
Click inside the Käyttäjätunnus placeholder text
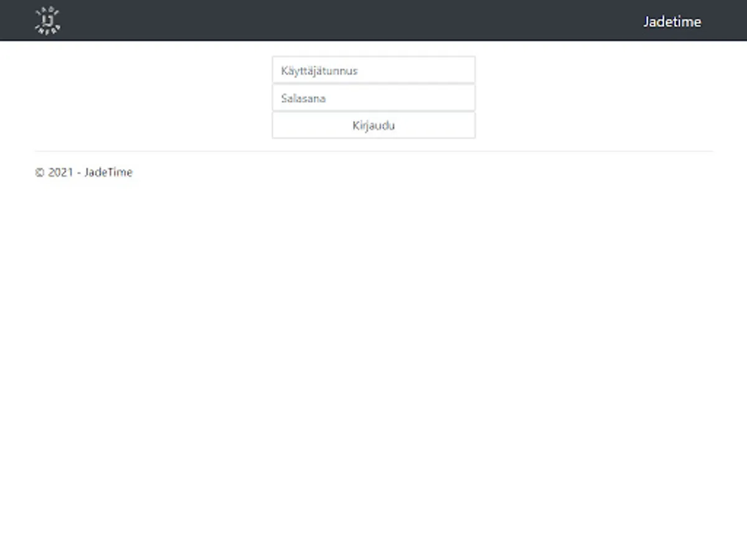pyautogui.click(x=320, y=70)
